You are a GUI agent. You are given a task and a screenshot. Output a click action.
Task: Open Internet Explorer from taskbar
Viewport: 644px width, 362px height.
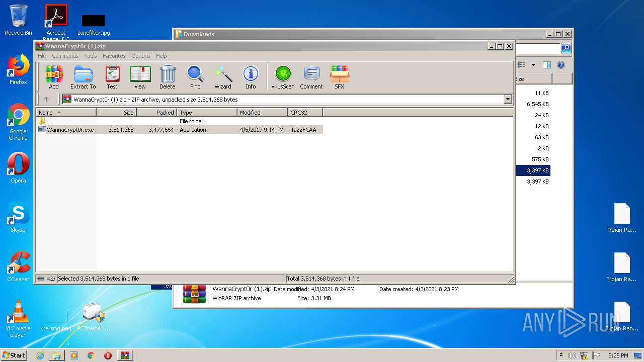40,355
